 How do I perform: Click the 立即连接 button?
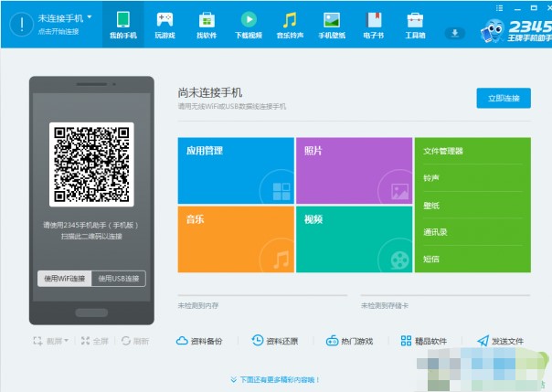504,98
